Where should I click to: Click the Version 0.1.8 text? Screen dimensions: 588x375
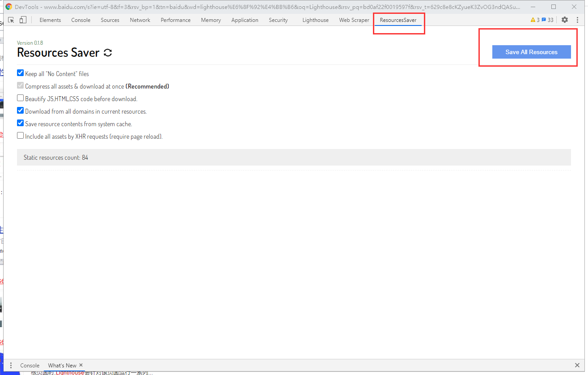point(30,43)
